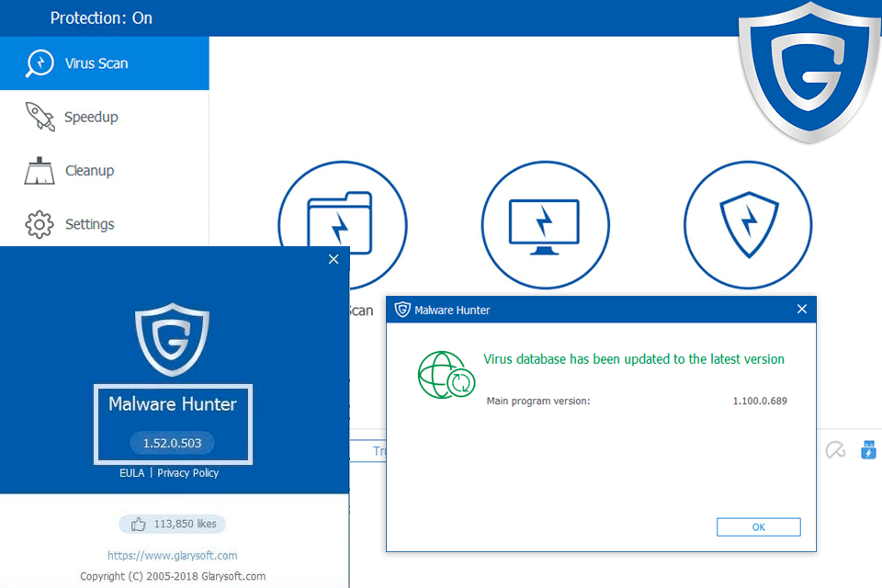
Task: Click the 113,850 likes button
Action: [x=172, y=524]
